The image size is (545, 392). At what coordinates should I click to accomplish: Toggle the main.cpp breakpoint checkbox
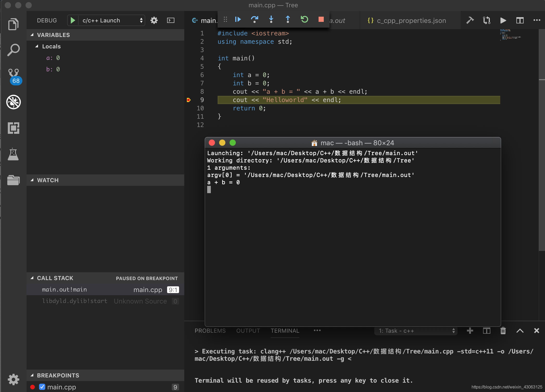(x=42, y=387)
